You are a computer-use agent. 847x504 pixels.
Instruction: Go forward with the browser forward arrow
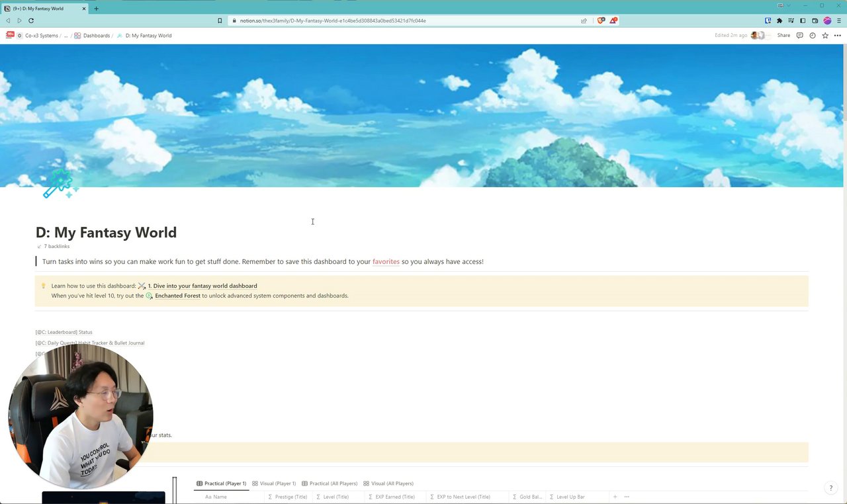coord(19,21)
